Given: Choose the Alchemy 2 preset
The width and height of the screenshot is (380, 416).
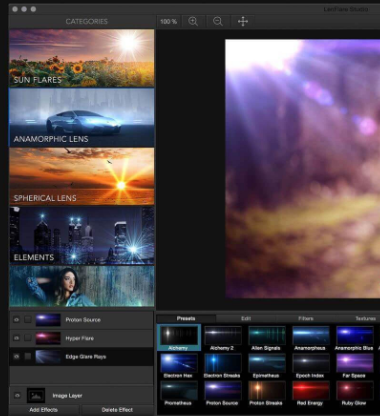Looking at the screenshot, I should point(222,338).
